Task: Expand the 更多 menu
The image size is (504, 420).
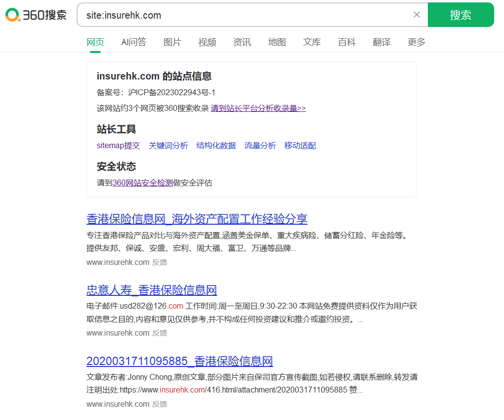Action: (416, 42)
